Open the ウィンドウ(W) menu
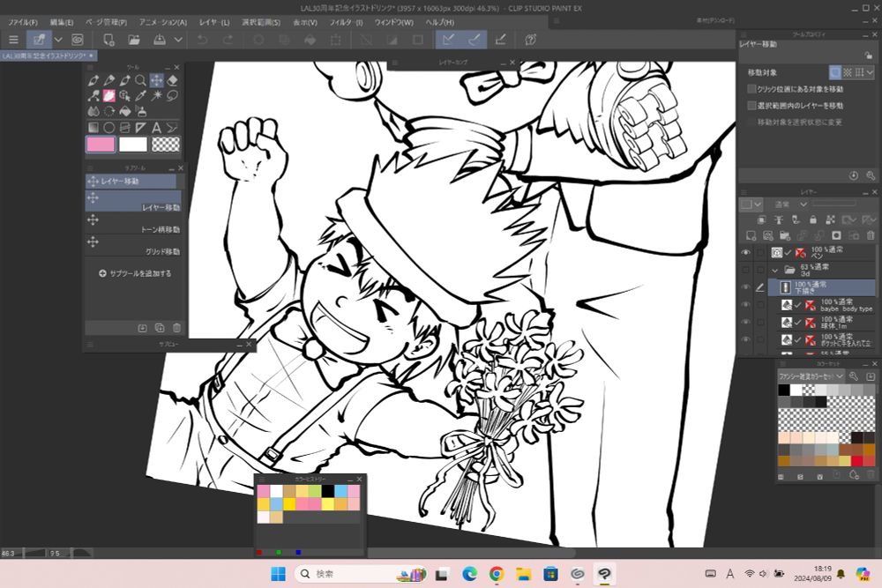The image size is (882, 588). pyautogui.click(x=393, y=22)
